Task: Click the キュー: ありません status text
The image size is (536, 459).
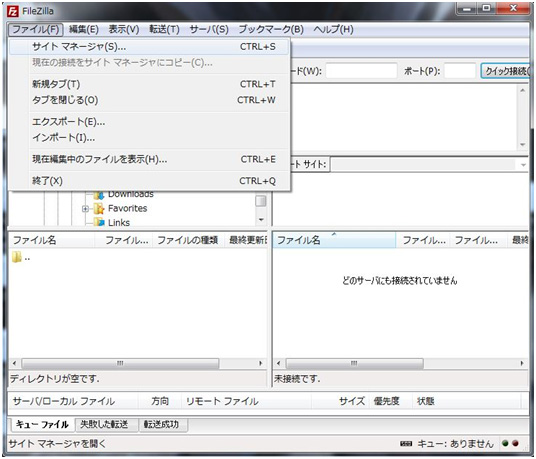Action: coord(456,444)
